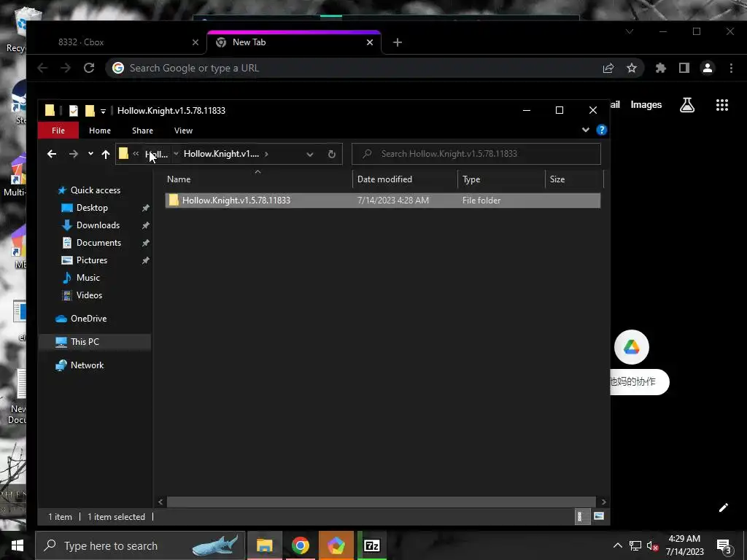The image size is (747, 560).
Task: Open OneDrive in navigation pane
Action: click(x=88, y=319)
